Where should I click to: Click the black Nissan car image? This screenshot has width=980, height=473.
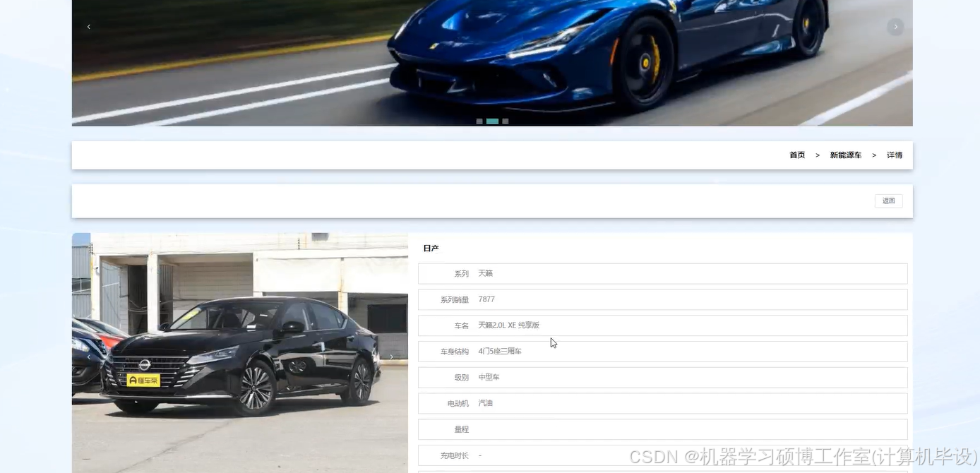240,353
